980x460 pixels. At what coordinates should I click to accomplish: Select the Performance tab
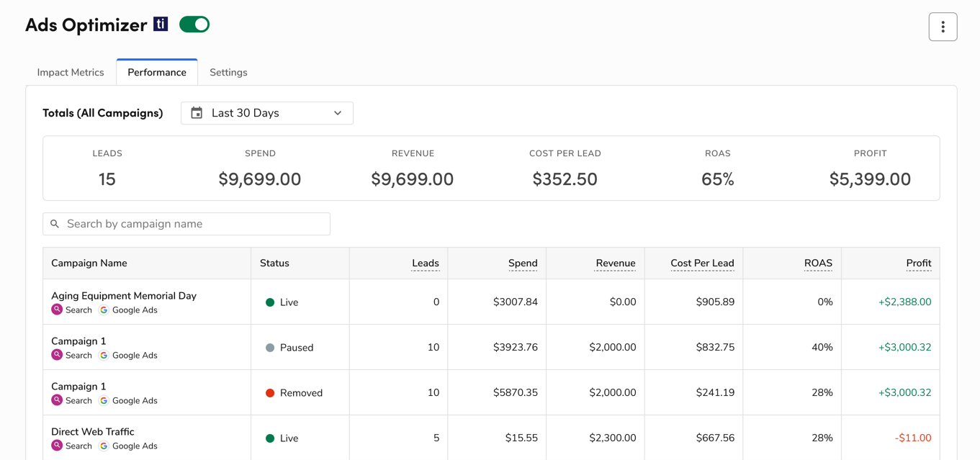[157, 73]
